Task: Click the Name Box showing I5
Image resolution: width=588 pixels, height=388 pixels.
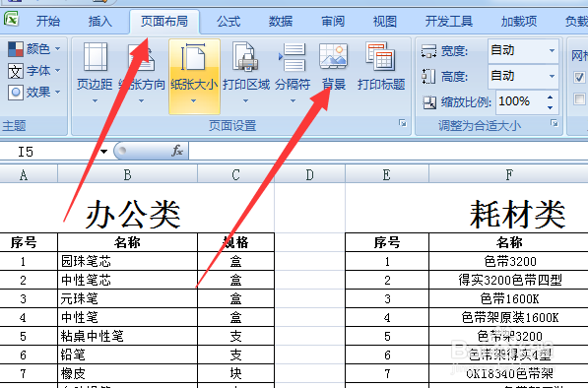Action: [48, 152]
